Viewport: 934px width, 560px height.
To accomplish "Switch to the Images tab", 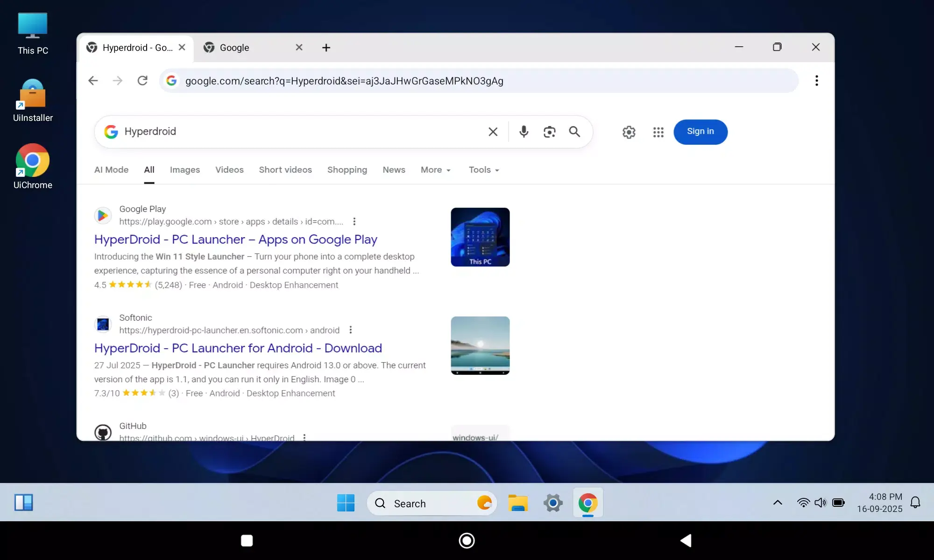I will pyautogui.click(x=184, y=170).
